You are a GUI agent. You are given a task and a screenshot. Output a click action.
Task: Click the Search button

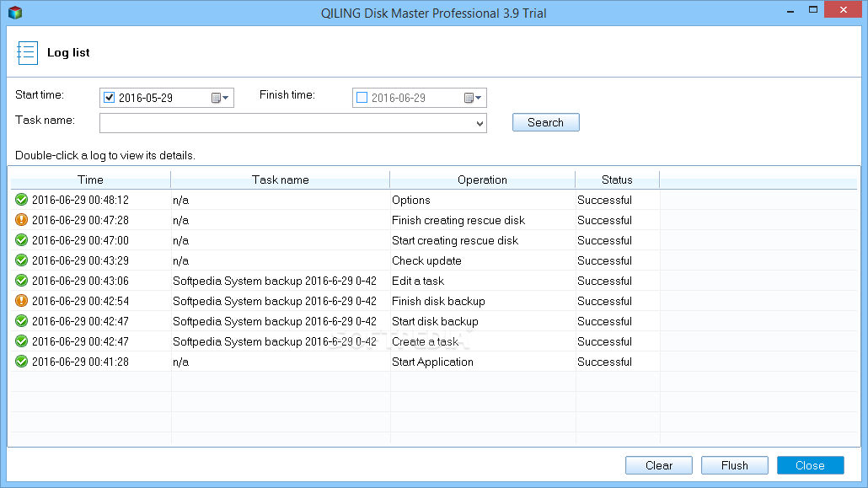pyautogui.click(x=546, y=122)
